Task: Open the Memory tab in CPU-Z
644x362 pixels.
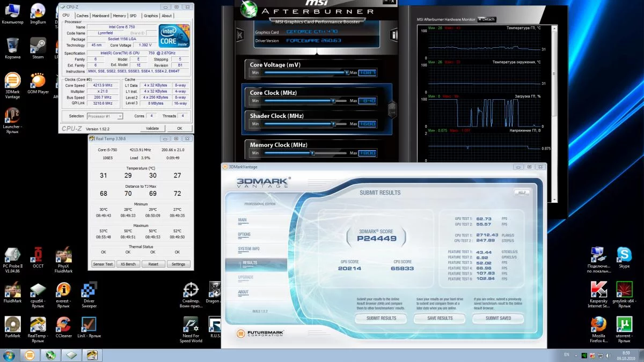Action: coord(119,16)
